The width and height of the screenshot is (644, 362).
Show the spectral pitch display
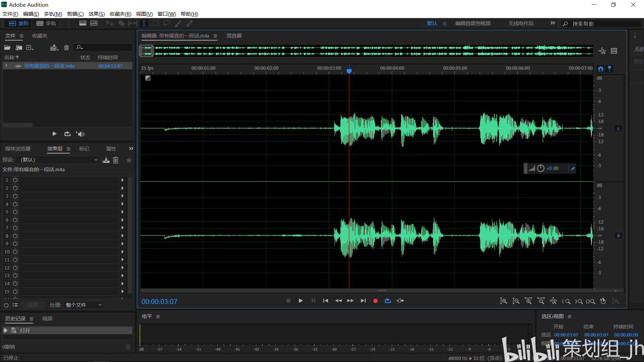click(94, 23)
